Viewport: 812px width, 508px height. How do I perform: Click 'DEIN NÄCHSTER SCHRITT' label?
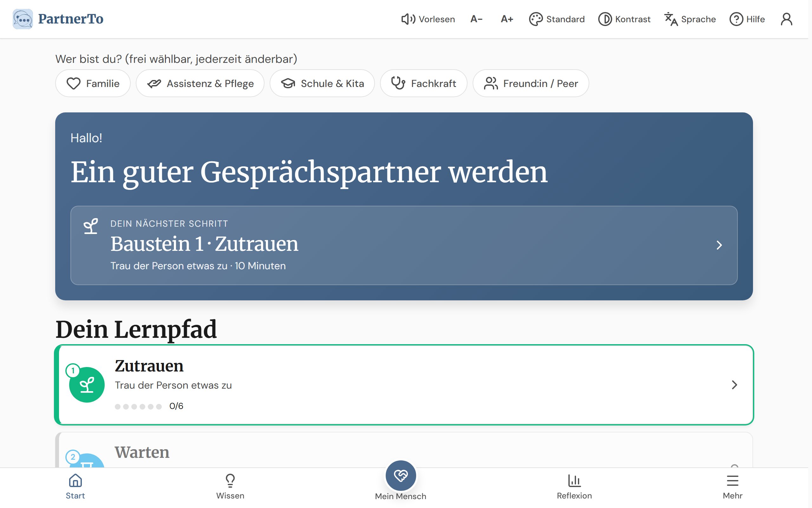tap(169, 224)
